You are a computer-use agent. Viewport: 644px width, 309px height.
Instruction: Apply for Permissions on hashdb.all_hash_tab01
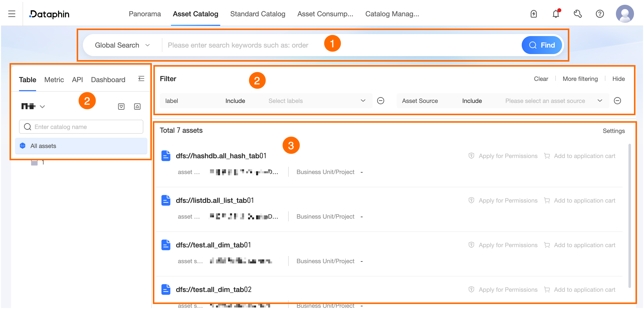pos(503,156)
